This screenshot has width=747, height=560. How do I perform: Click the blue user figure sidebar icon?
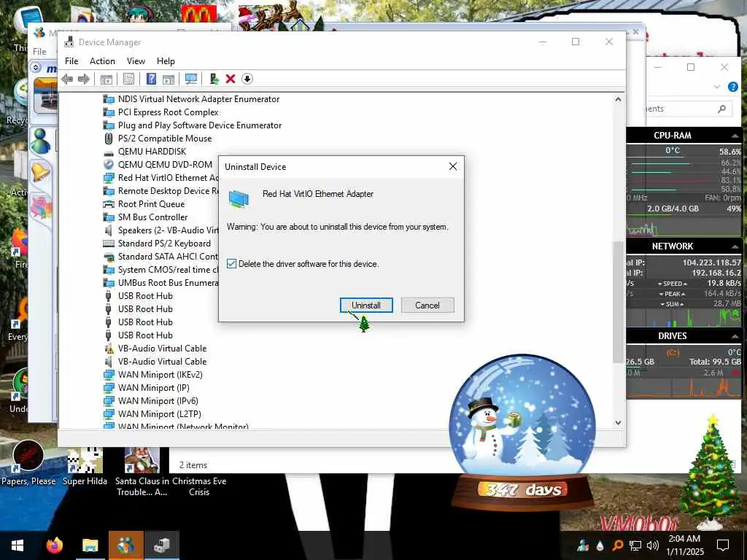coord(41,141)
